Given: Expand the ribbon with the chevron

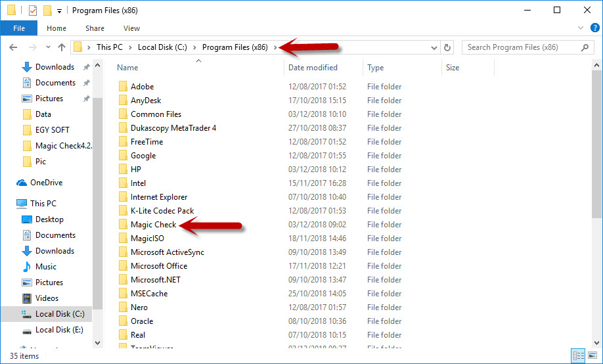Looking at the screenshot, I should pyautogui.click(x=581, y=28).
